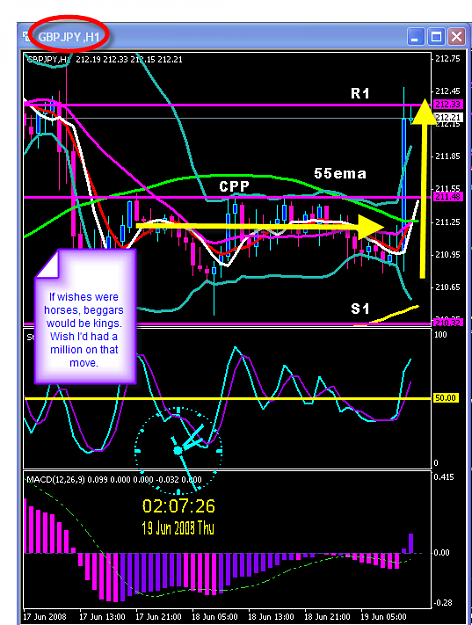Screen dimensions: 472x625
Task: Click the 17 Jun 2008 time axis label
Action: tap(45, 617)
